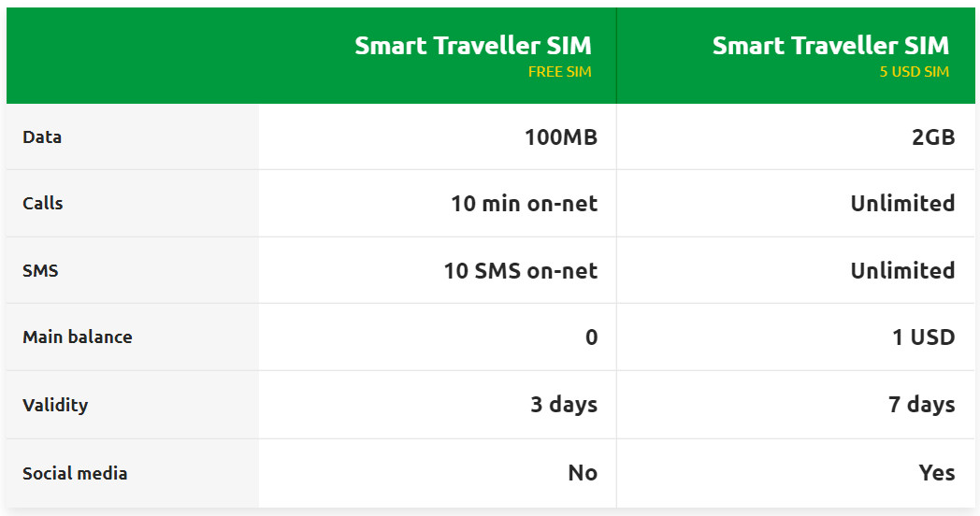This screenshot has height=516, width=980.
Task: Select the 100MB data value
Action: tap(561, 137)
